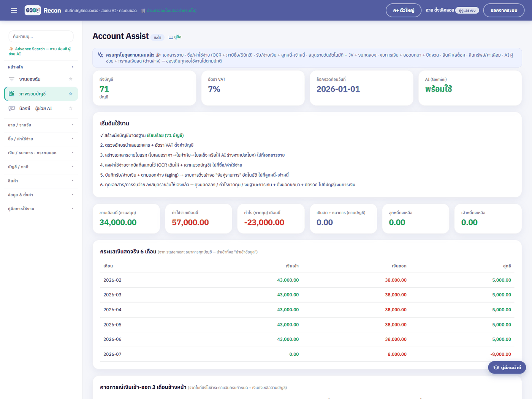Click the ก+ ตัวใหญ่ font size button
Screen dimensions: 532x399
tap(404, 10)
